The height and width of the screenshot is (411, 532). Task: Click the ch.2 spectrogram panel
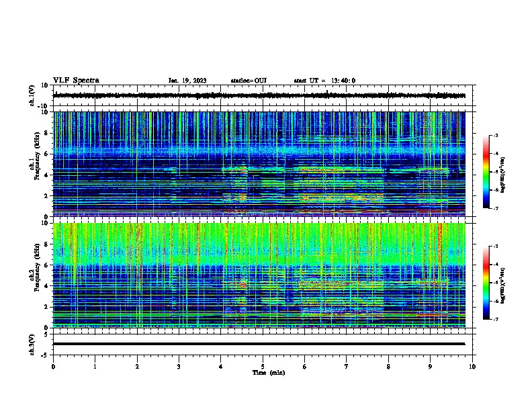pos(259,275)
